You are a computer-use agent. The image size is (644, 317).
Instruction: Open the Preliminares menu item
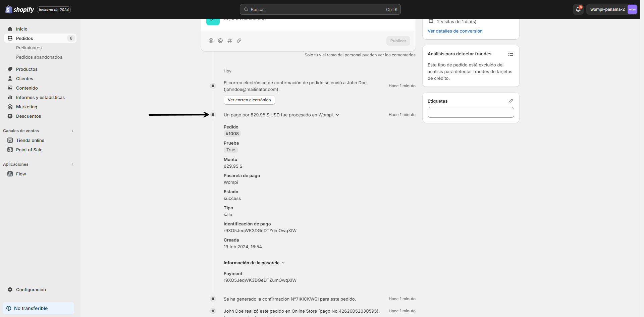pyautogui.click(x=29, y=48)
